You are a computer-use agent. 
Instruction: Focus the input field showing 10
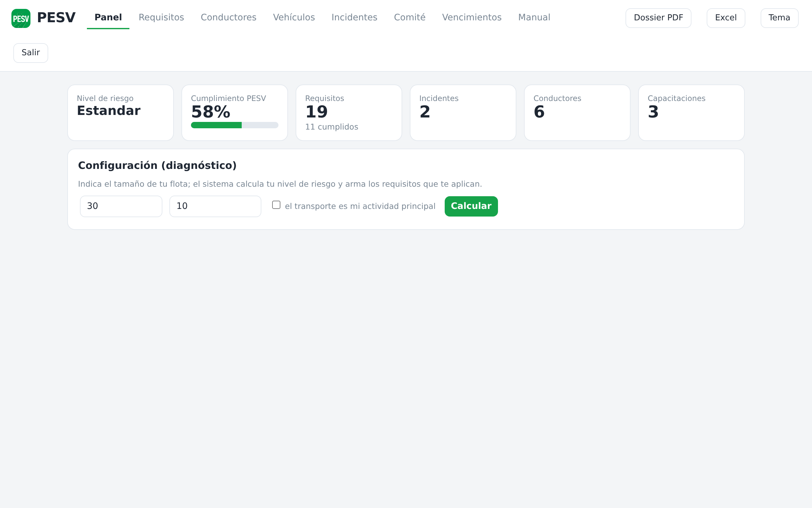215,206
